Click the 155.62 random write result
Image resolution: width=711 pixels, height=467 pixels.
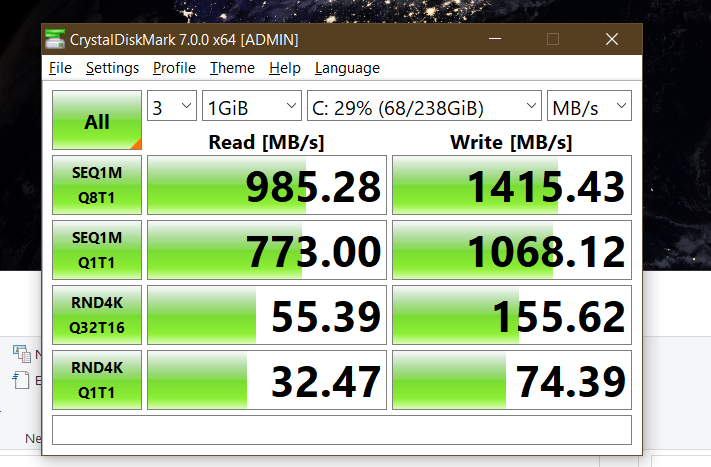coord(512,315)
